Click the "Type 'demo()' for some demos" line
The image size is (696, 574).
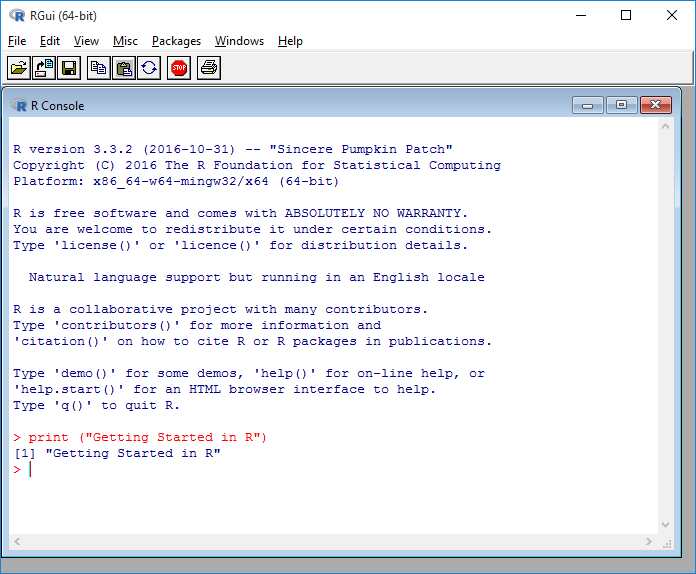tap(249, 373)
